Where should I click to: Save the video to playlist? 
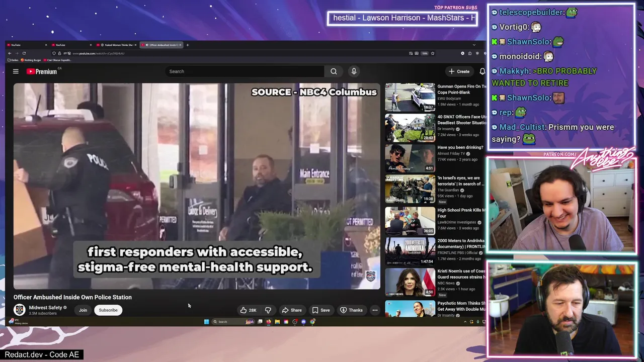pyautogui.click(x=321, y=310)
